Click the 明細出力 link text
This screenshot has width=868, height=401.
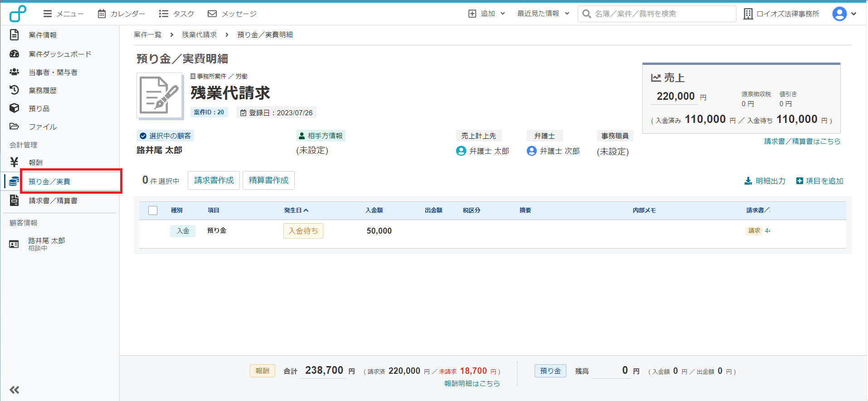pos(770,181)
